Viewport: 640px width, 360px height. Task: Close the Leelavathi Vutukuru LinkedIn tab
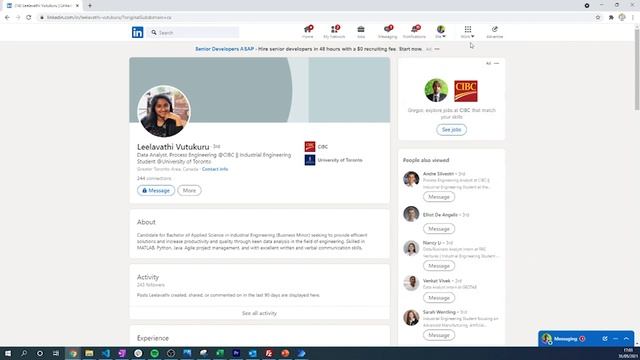(77, 6)
